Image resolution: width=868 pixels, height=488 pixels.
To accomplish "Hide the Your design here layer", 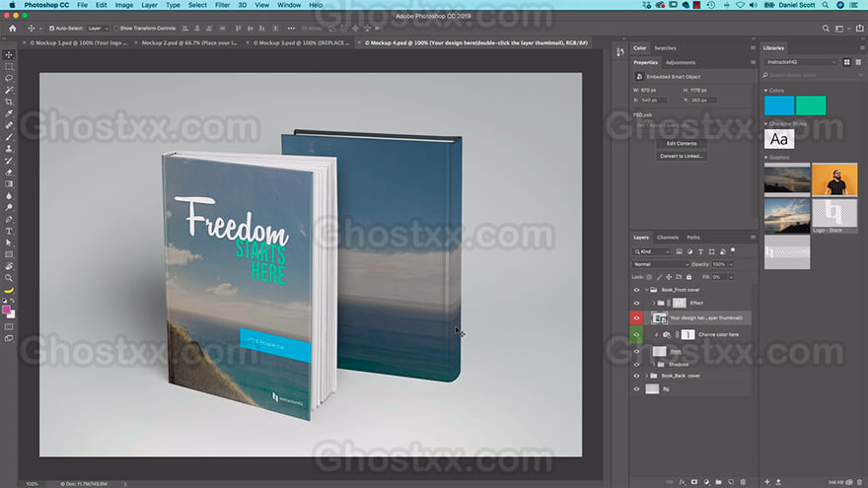I will pos(636,318).
